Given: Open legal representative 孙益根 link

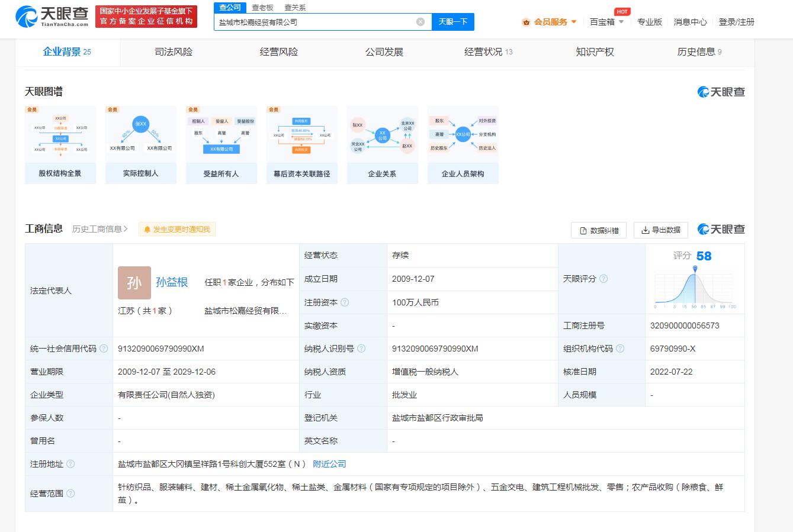Looking at the screenshot, I should (172, 282).
